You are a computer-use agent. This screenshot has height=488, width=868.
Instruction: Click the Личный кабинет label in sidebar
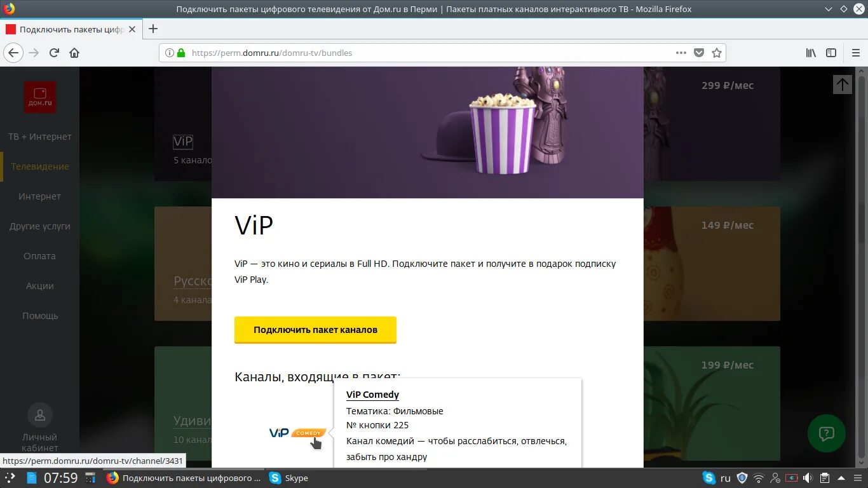(40, 442)
